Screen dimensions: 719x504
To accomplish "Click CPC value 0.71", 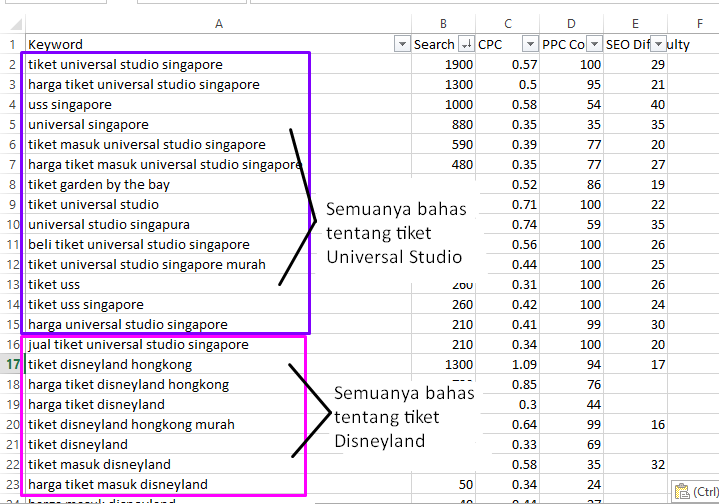I will click(508, 205).
